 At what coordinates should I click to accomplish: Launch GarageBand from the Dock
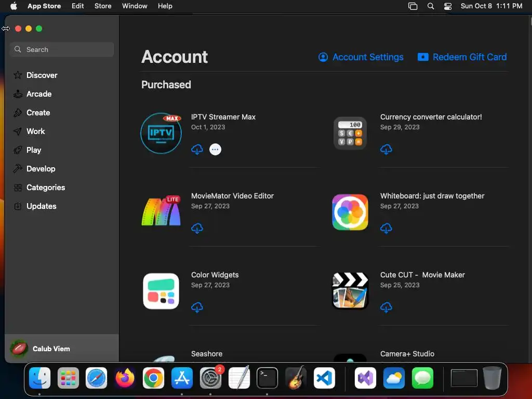click(x=296, y=378)
